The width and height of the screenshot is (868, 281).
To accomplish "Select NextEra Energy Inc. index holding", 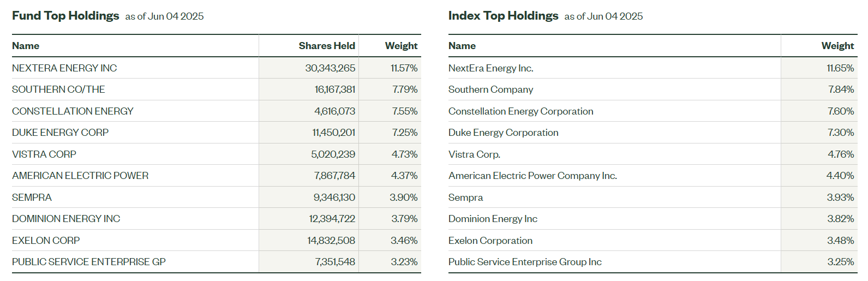I will (490, 68).
